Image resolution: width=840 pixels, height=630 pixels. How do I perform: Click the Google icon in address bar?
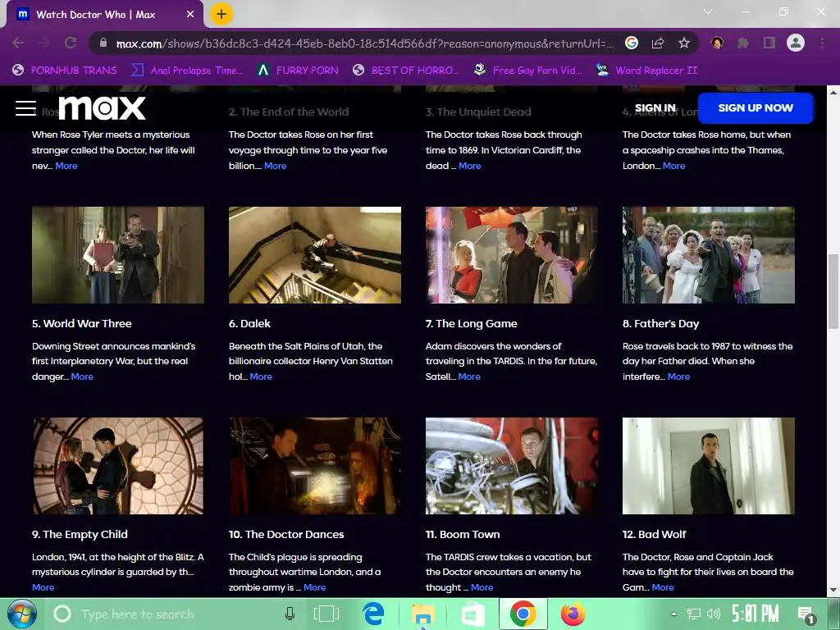click(632, 43)
